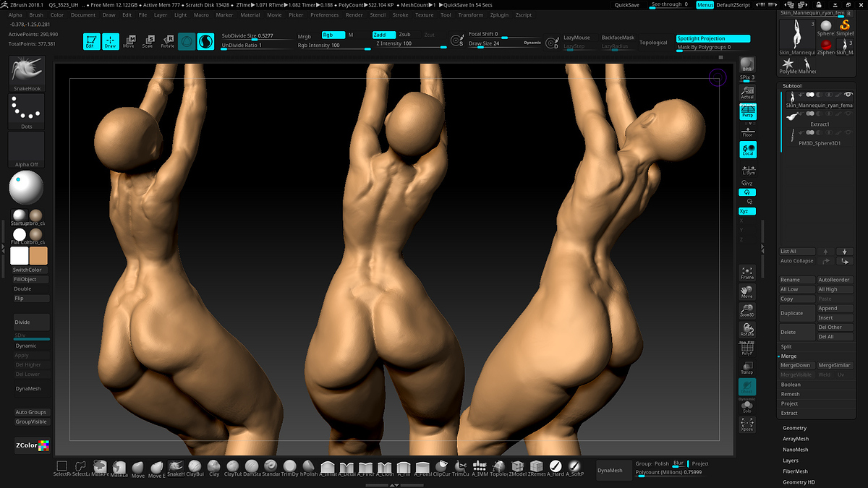The height and width of the screenshot is (488, 868).
Task: Click the tan main color swatch
Action: (x=38, y=256)
